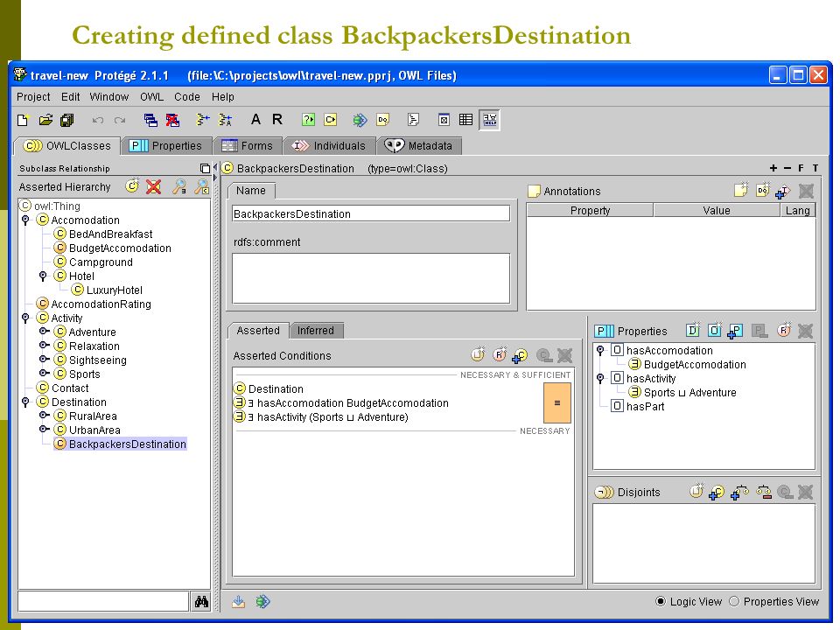
Task: Click the rdfs:comment text area
Action: [x=371, y=278]
